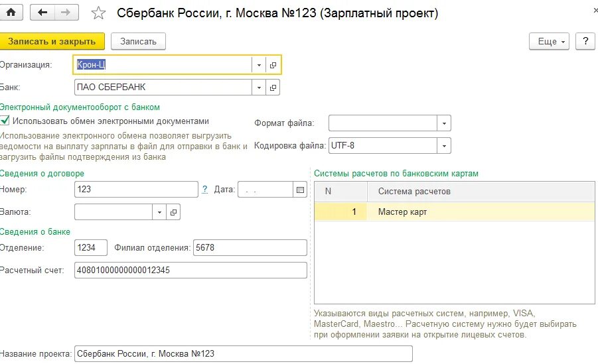Screen dimensions: 598x364
Task: Open the Организация record via its open icon
Action: (273, 65)
